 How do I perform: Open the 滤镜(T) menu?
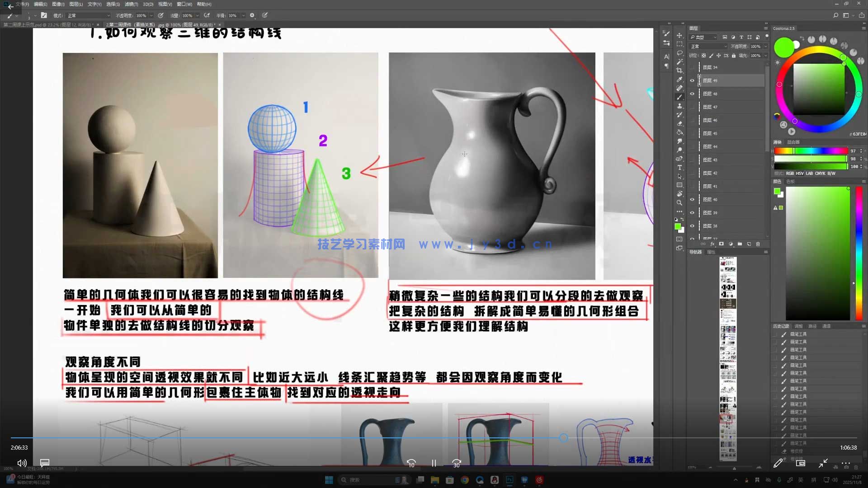coord(131,4)
